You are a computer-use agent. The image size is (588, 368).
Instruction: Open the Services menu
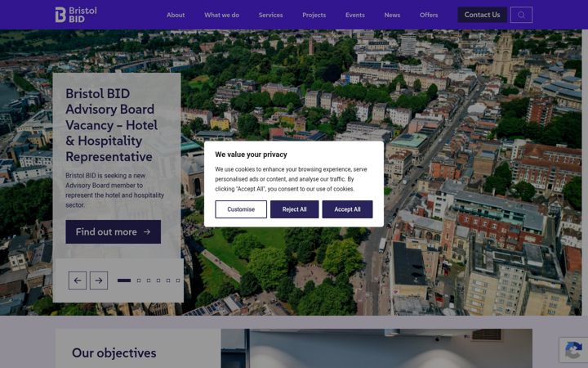click(271, 15)
